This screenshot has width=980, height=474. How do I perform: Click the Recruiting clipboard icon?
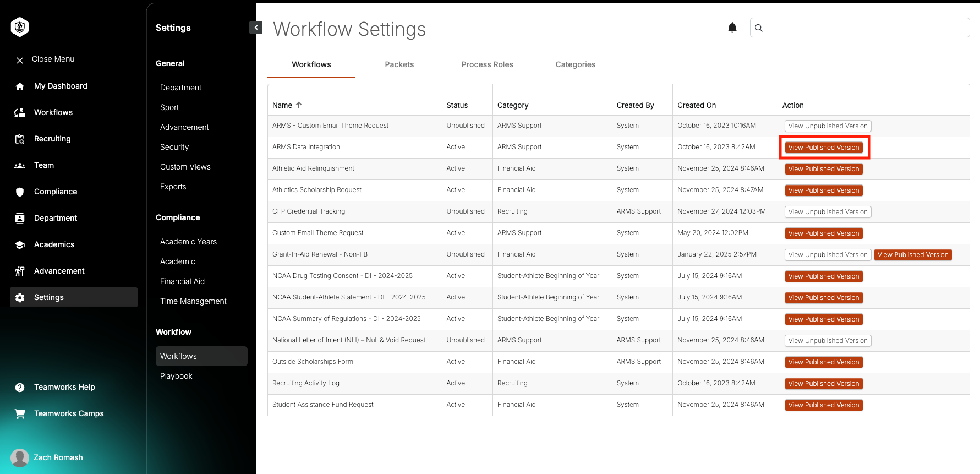click(20, 139)
